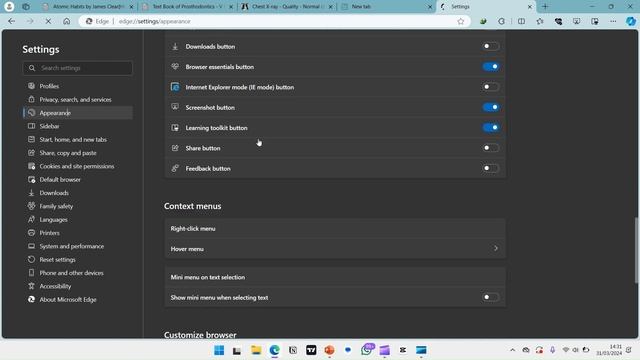This screenshot has width=640, height=360.
Task: Click the address bar URL
Action: coord(155,21)
